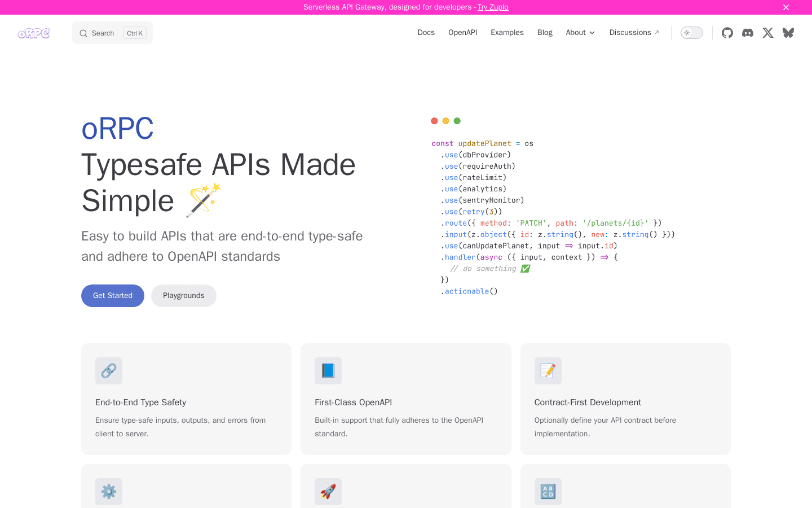Click the gear icon in the lower-left card

coord(108,492)
